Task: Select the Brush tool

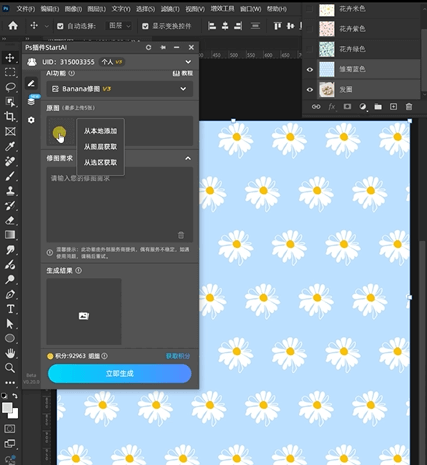Action: click(x=10, y=176)
